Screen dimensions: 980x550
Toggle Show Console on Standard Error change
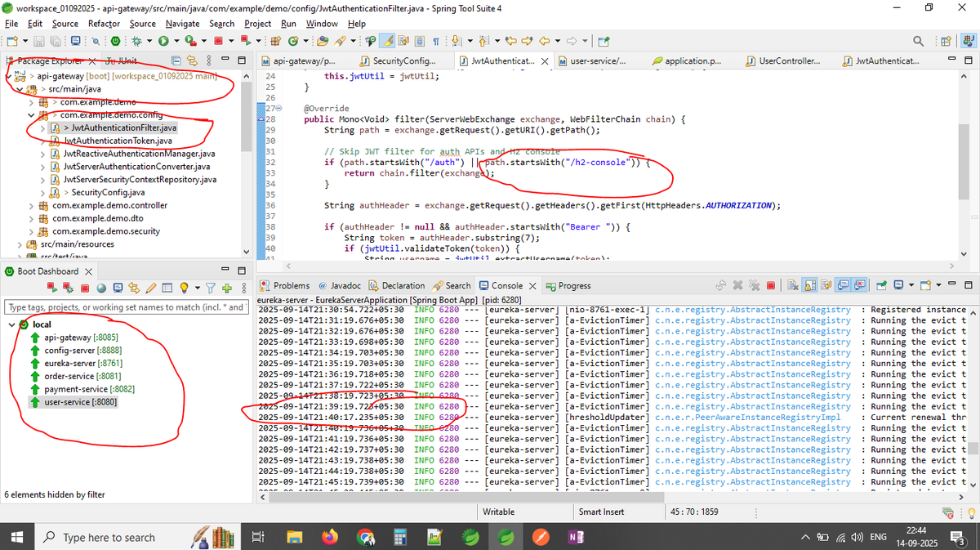tap(860, 286)
